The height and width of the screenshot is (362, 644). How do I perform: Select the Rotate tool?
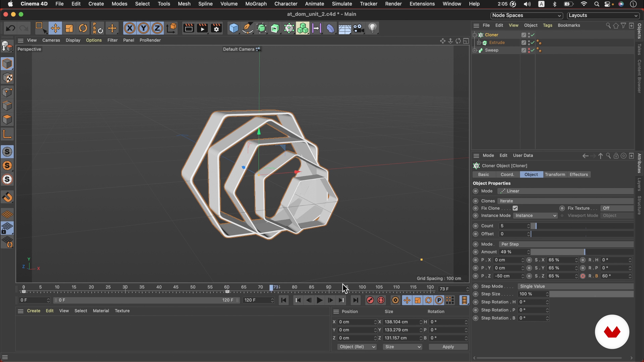pyautogui.click(x=83, y=28)
